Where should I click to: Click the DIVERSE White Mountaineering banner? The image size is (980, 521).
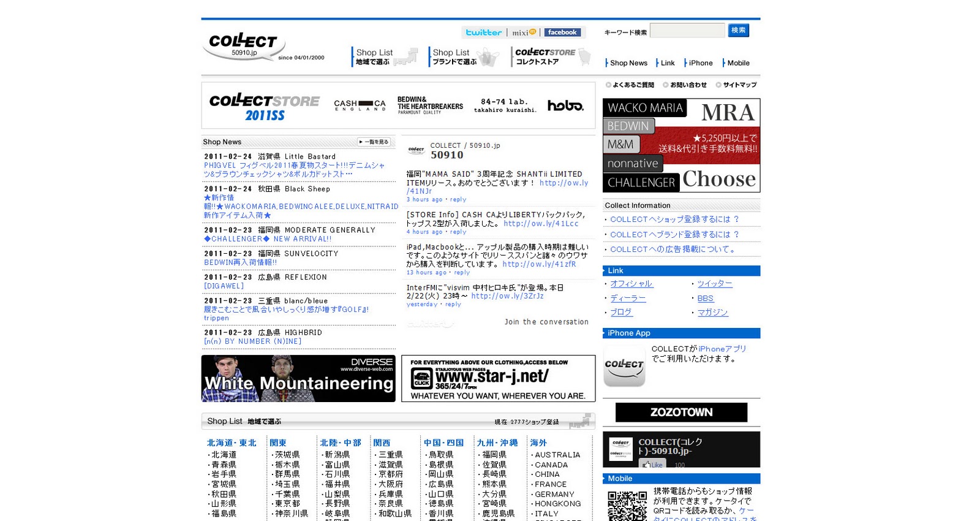click(x=298, y=379)
